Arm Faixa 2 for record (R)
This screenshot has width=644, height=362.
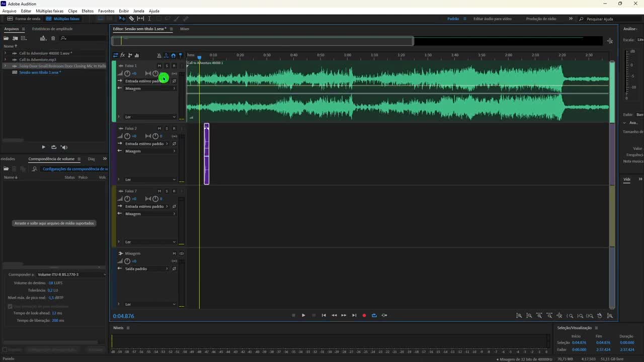[174, 128]
